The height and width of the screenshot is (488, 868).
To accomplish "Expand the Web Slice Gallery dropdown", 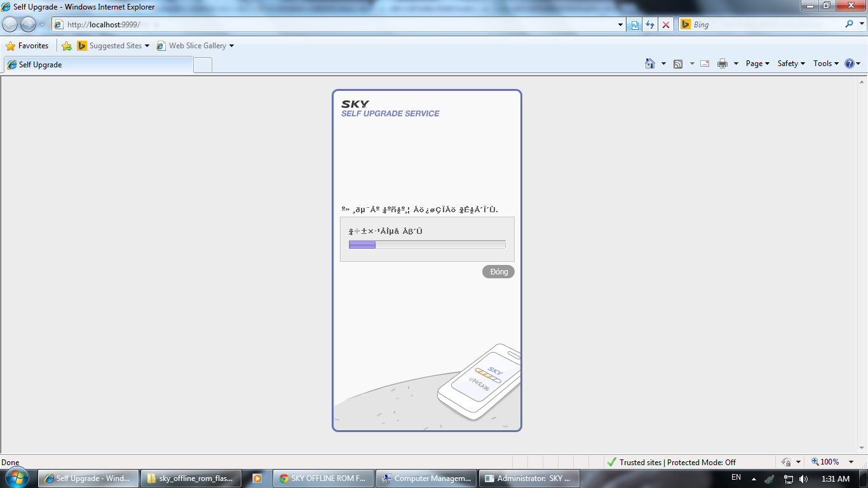I will coord(231,46).
